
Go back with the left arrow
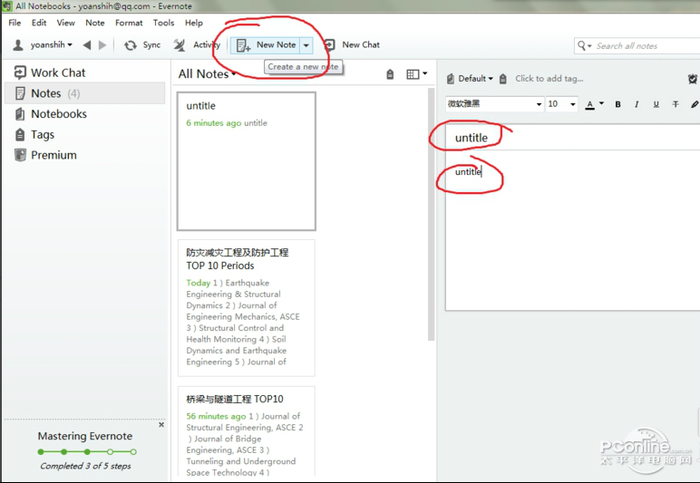coord(87,45)
